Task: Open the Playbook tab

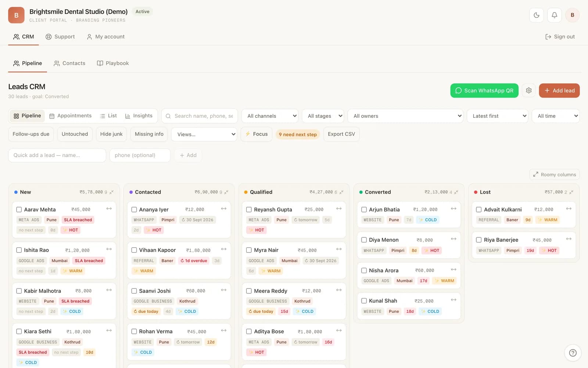Action: (x=113, y=63)
